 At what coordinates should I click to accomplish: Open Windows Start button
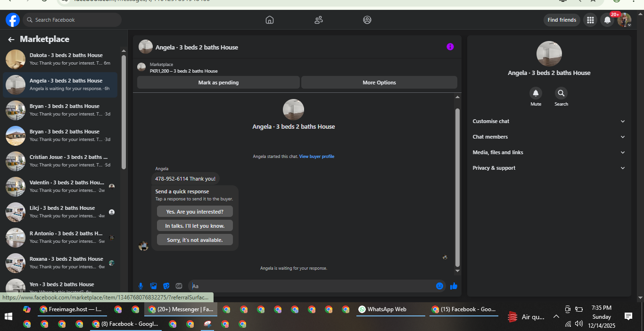(8, 316)
